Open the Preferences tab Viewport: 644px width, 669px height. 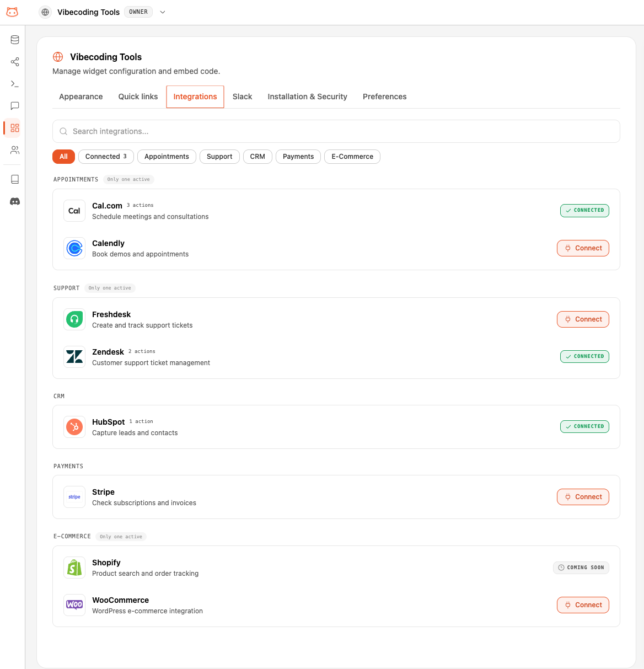(x=385, y=97)
